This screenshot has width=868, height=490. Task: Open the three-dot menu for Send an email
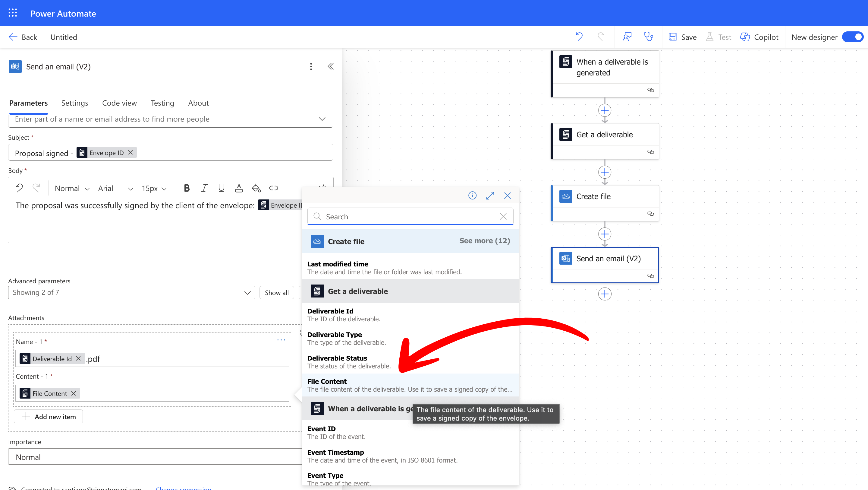311,66
